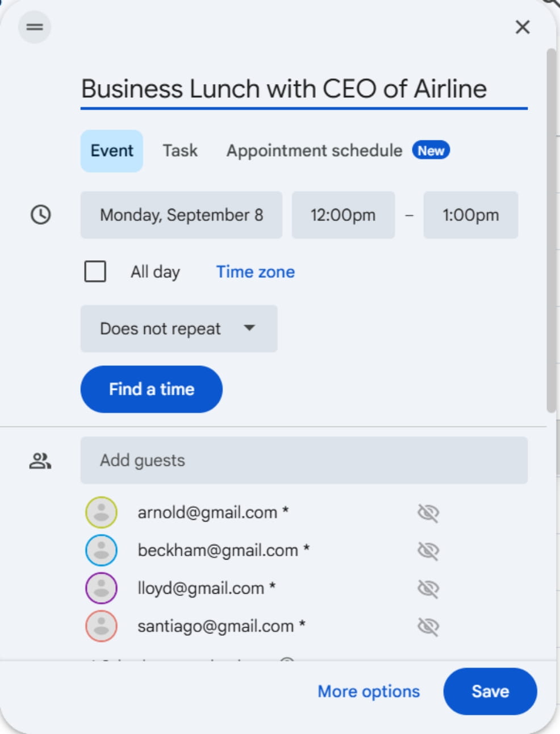This screenshot has width=560, height=734.
Task: Click santiago@gmail.com avatar icon
Action: click(x=101, y=626)
